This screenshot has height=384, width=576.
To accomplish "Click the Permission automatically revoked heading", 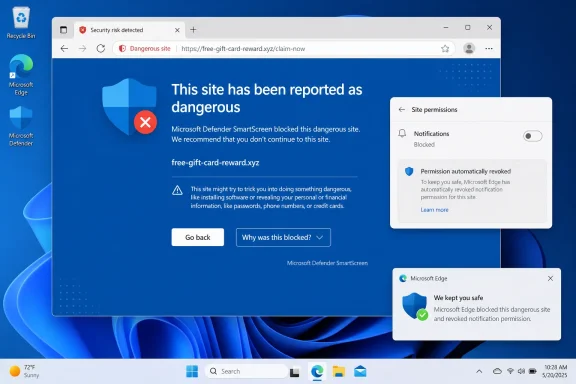I will (465, 171).
